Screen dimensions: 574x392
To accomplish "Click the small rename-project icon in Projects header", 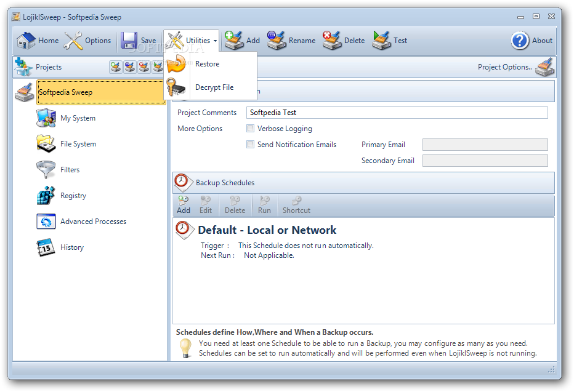I will (x=129, y=67).
